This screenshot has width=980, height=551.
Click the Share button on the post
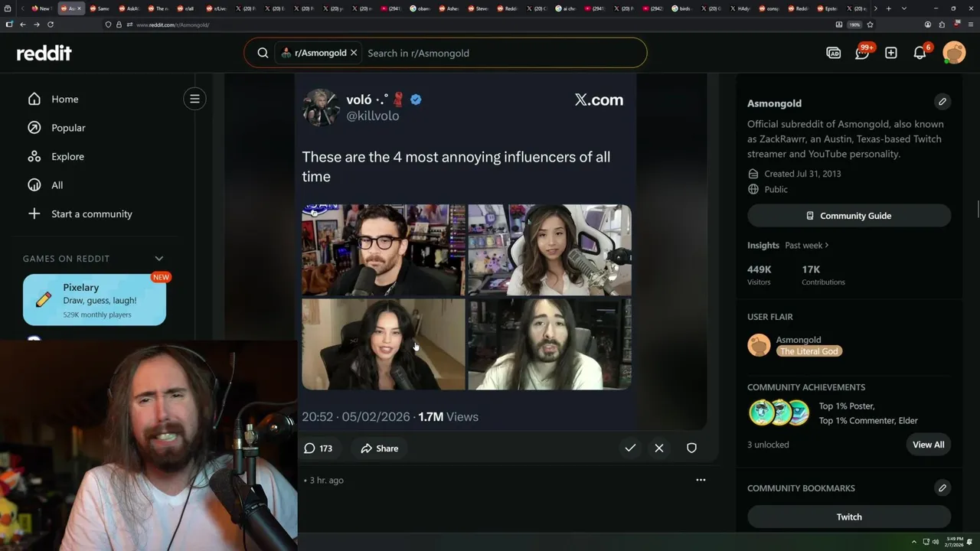(x=380, y=448)
